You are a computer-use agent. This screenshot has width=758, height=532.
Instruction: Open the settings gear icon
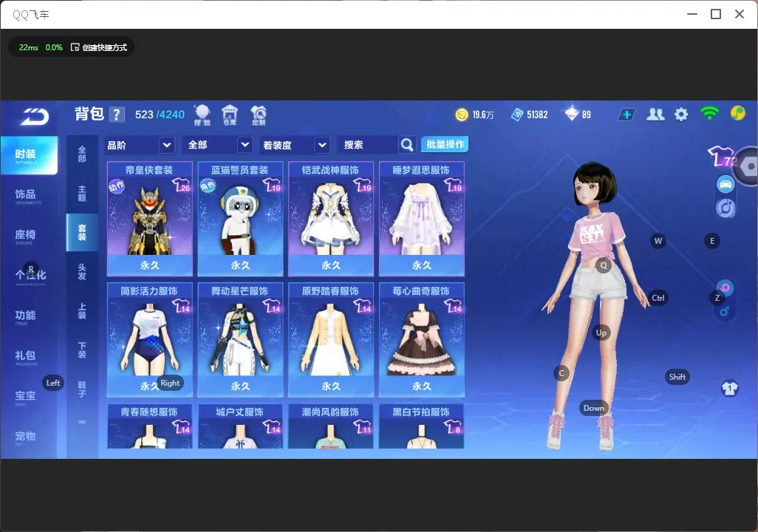[x=681, y=115]
